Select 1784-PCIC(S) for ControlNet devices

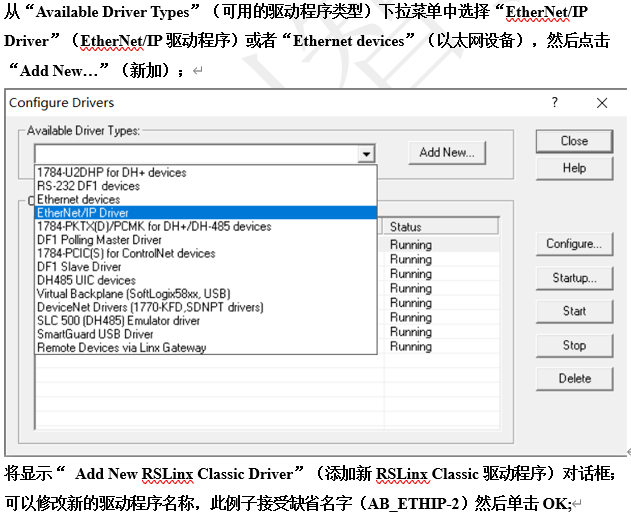coord(206,253)
